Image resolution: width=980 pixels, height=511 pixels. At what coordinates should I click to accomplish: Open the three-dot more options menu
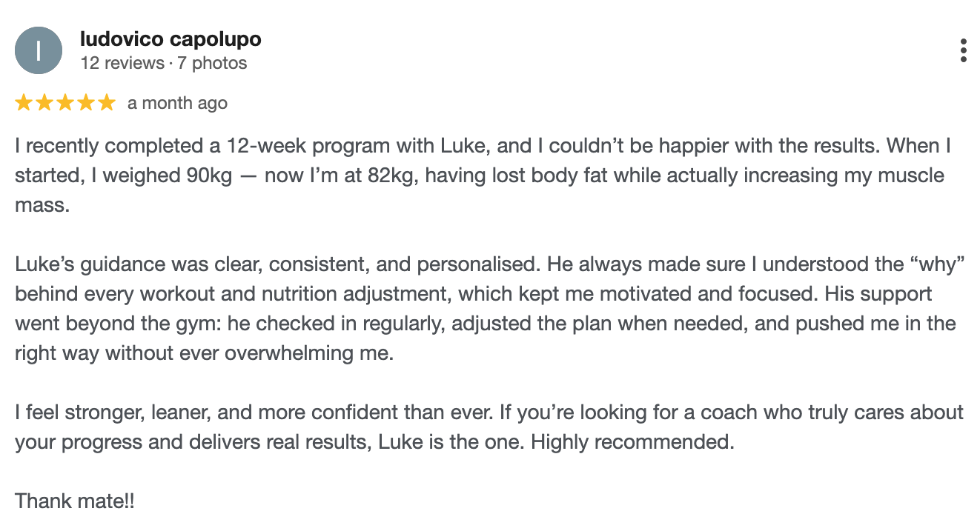(963, 50)
